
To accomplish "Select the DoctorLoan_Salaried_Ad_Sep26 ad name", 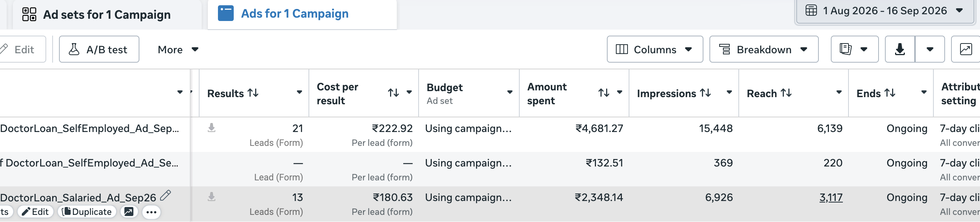I will point(78,198).
